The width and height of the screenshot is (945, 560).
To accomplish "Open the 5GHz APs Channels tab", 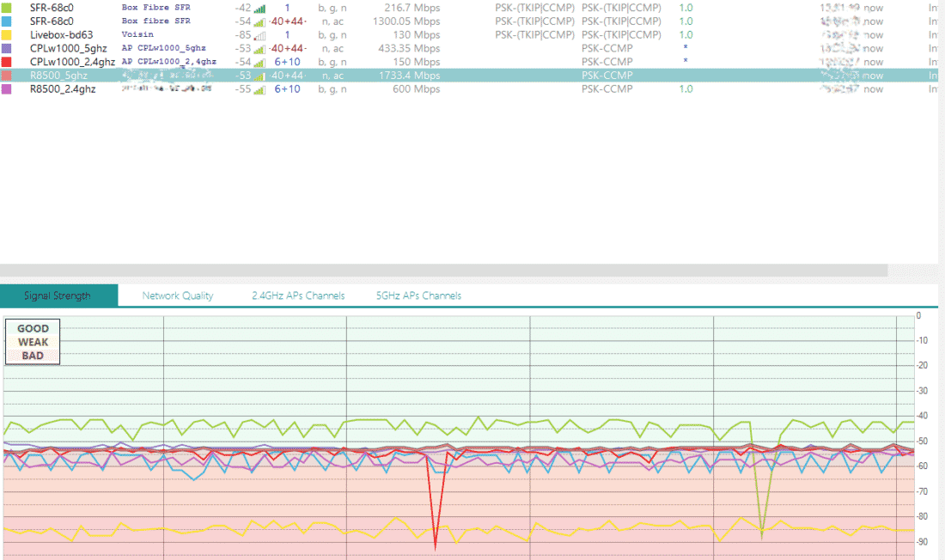I will 419,295.
